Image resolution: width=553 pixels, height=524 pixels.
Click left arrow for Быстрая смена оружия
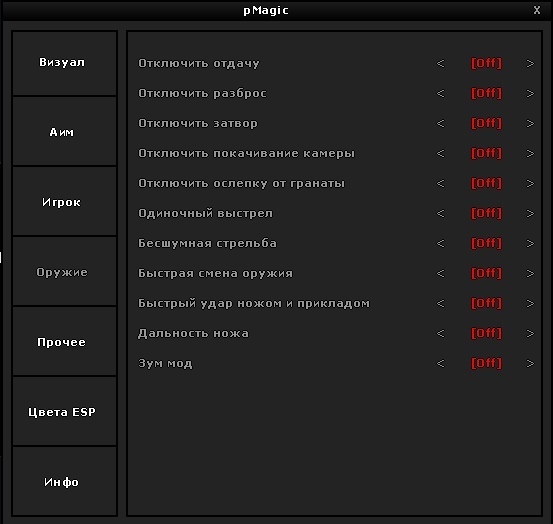pyautogui.click(x=440, y=273)
